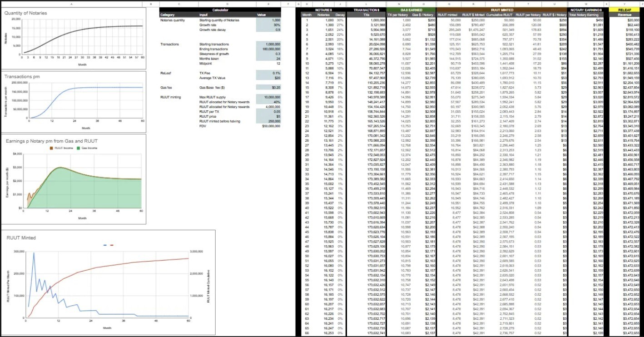Click the TRANSACTIONS section header
This screenshot has height=337, width=644.
pos(366,10)
